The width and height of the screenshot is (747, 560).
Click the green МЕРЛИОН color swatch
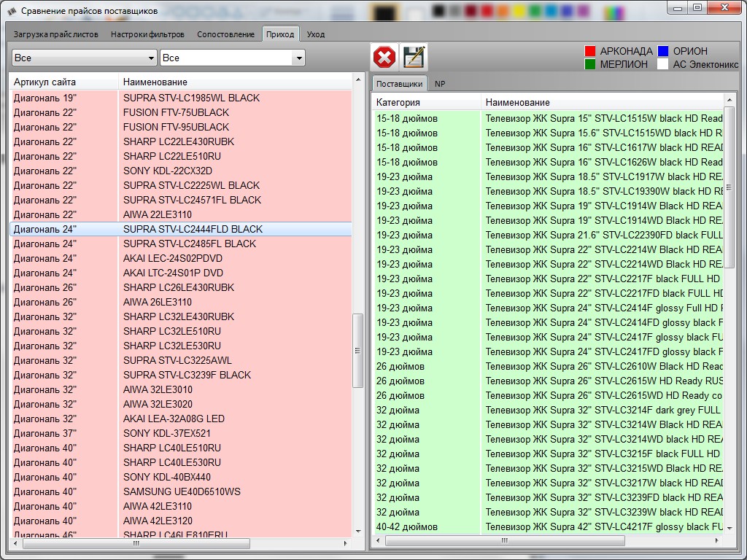tap(589, 64)
